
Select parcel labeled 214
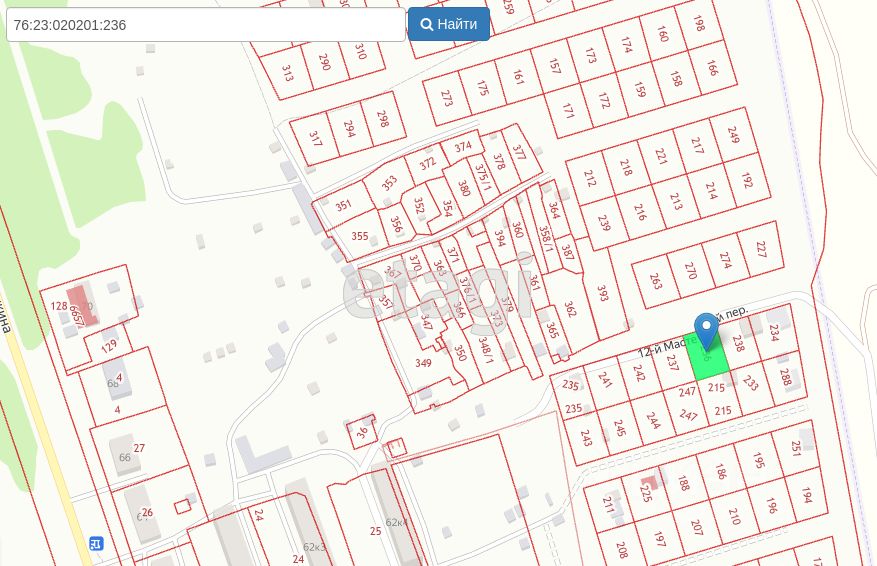click(x=711, y=191)
